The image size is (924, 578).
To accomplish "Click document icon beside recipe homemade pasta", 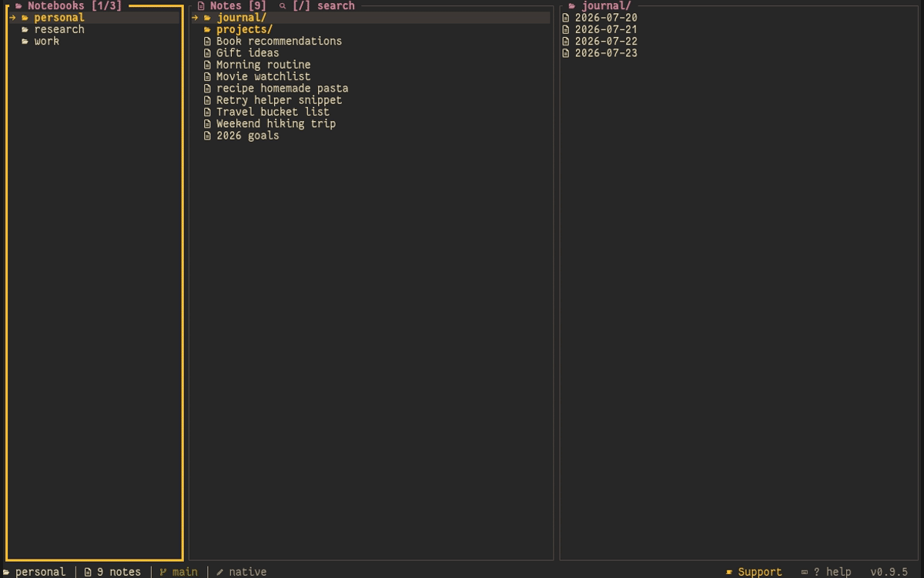I will coord(207,89).
